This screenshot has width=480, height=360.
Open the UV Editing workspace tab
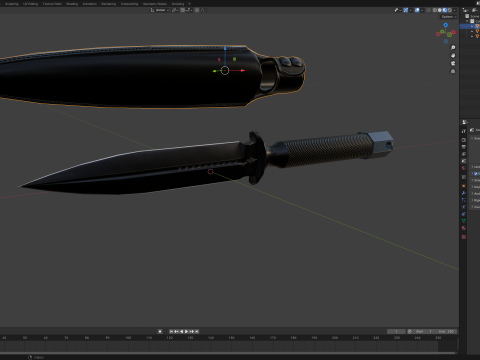[30, 4]
